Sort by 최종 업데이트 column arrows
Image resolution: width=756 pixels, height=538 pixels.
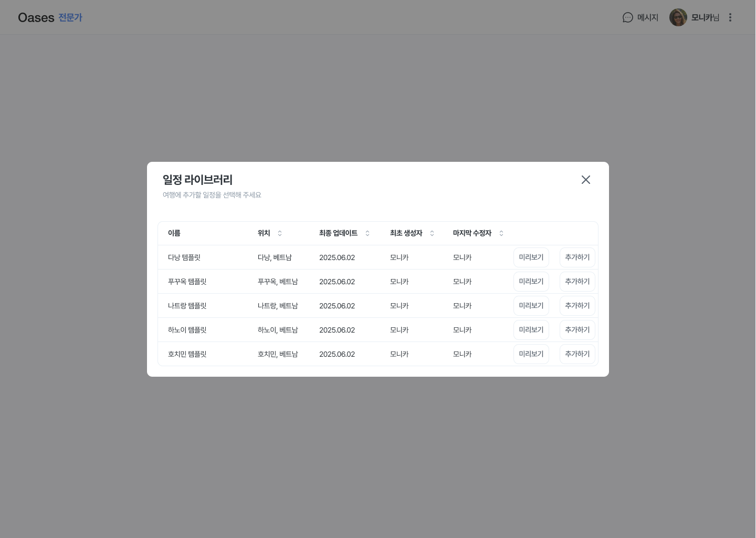[367, 233]
